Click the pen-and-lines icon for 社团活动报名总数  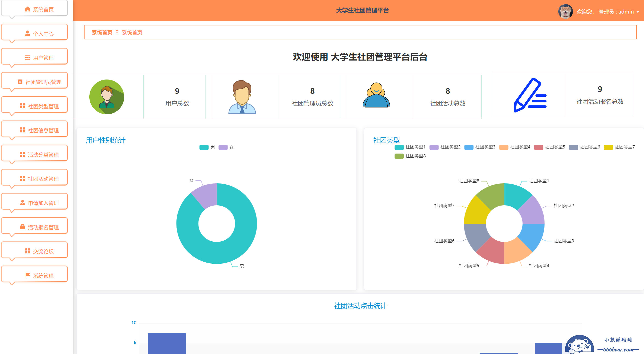pos(530,95)
